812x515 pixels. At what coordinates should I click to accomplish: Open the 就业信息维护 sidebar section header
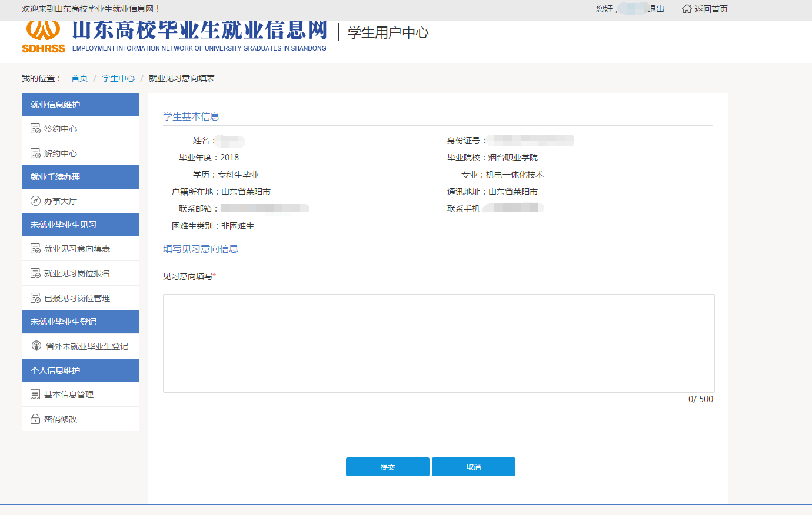[x=81, y=105]
